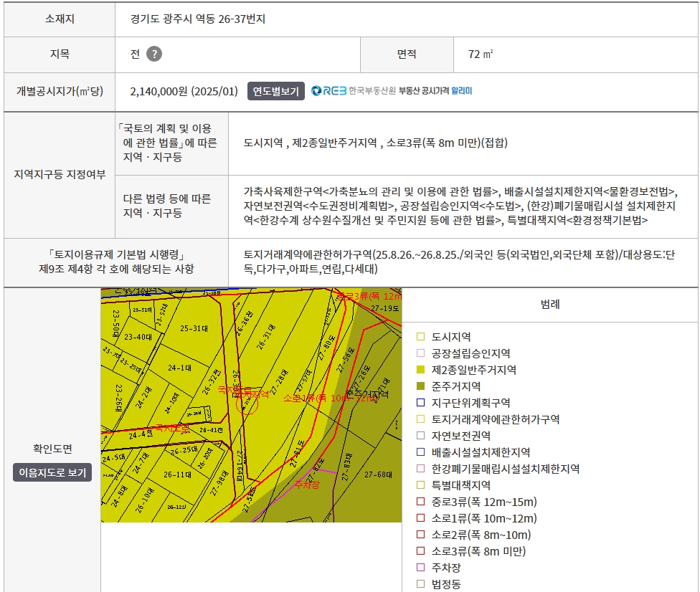This screenshot has height=592, width=700.
Task: Open the 연도별보기 yearly price button
Action: pos(276,91)
